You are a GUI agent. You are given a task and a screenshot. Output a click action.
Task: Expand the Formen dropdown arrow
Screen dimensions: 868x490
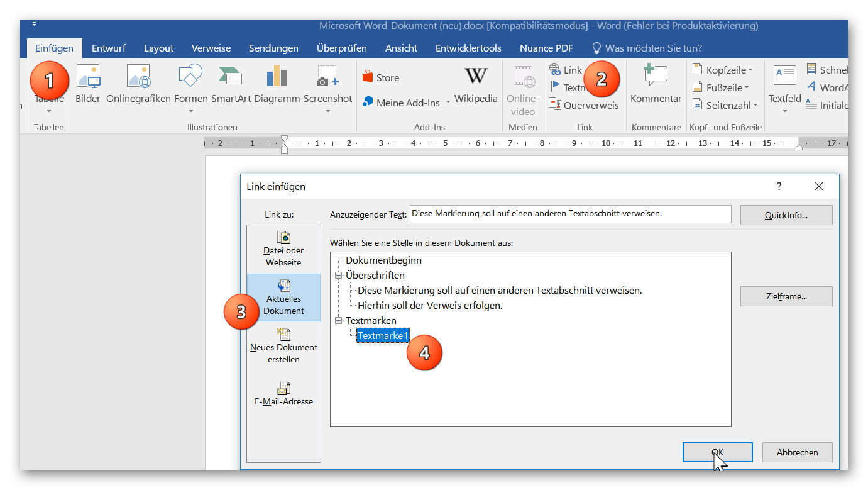click(x=190, y=111)
